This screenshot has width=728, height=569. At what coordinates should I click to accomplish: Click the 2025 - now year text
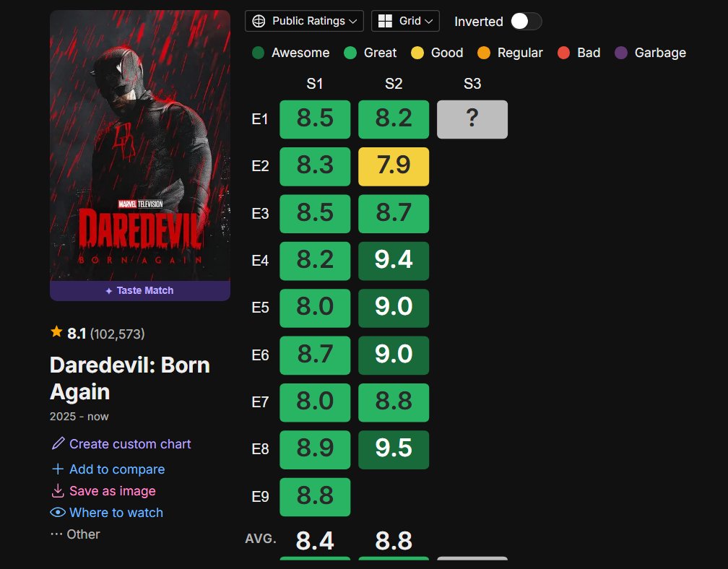point(79,417)
